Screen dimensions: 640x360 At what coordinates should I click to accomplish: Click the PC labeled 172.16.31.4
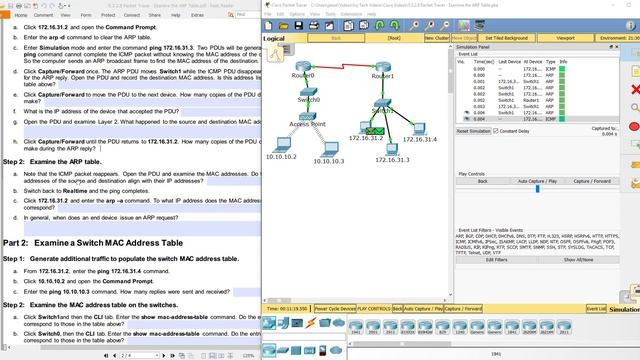(x=419, y=129)
